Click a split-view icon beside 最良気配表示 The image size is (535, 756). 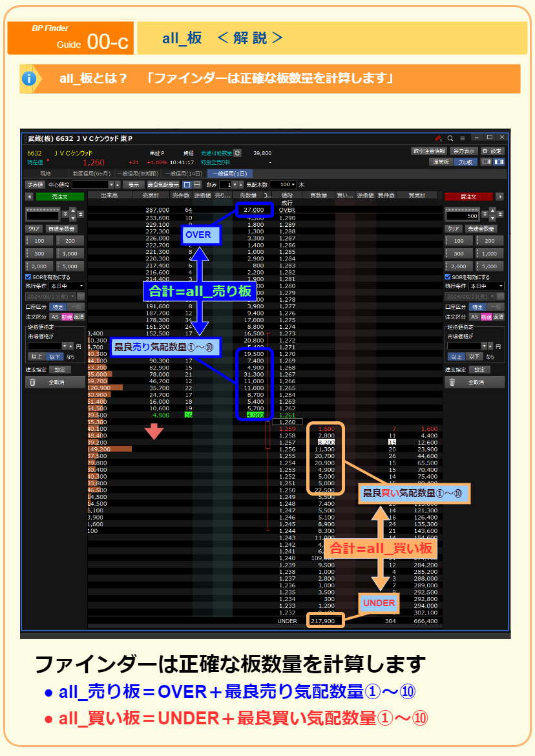coord(187,184)
